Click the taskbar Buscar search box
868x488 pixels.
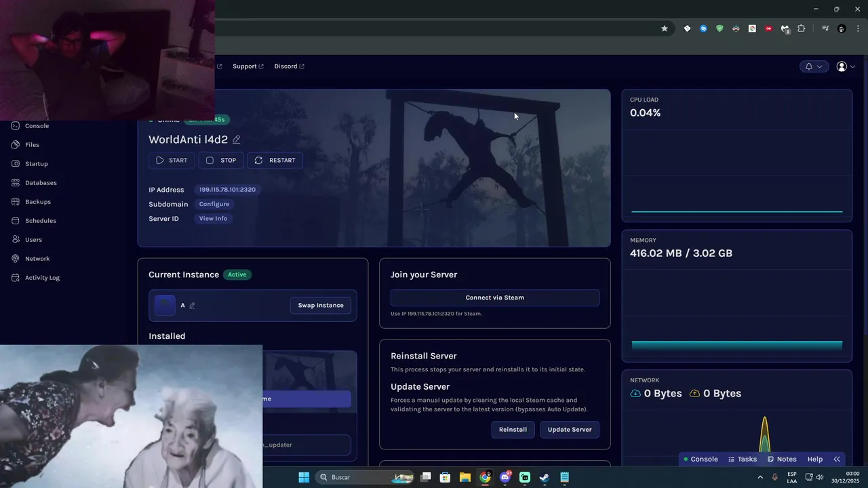coord(366,477)
